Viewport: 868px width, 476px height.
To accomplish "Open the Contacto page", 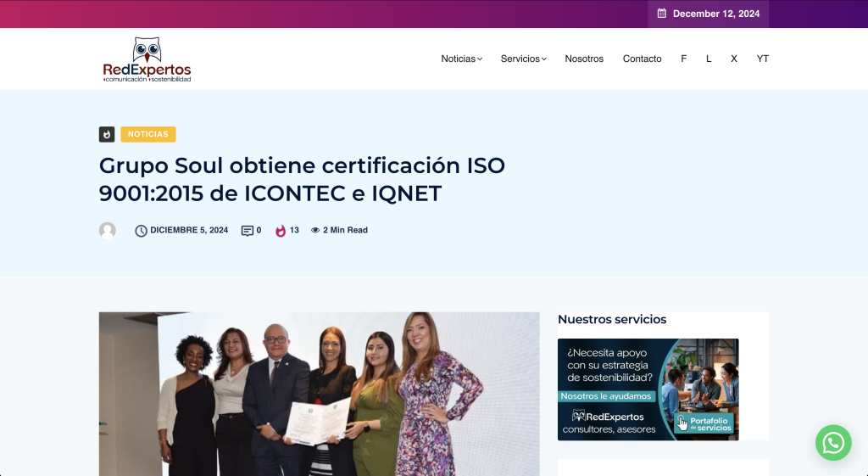I will click(643, 59).
